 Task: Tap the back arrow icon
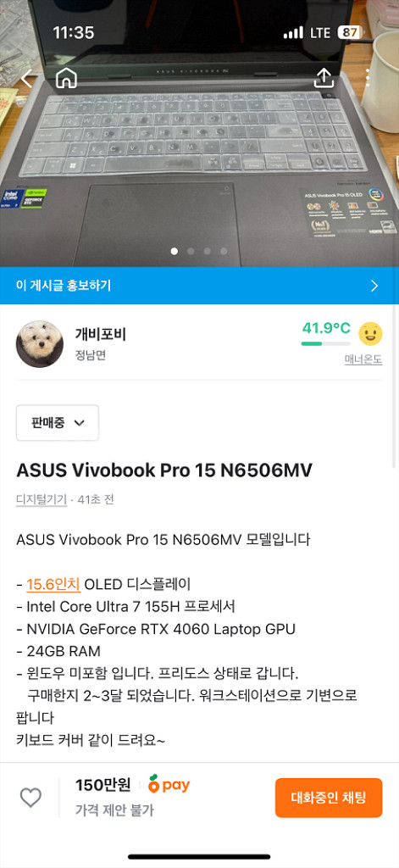point(27,79)
